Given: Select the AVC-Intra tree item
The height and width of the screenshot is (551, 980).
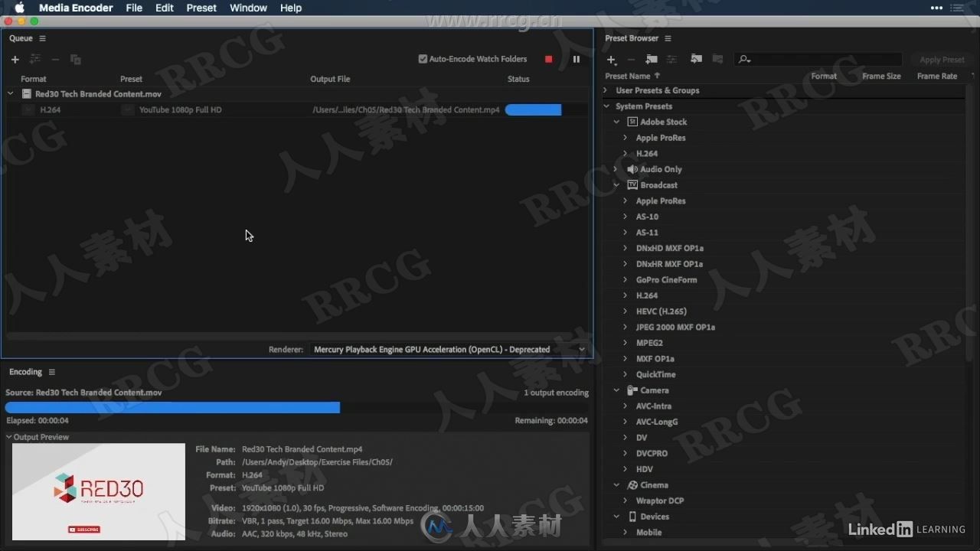Looking at the screenshot, I should click(654, 406).
